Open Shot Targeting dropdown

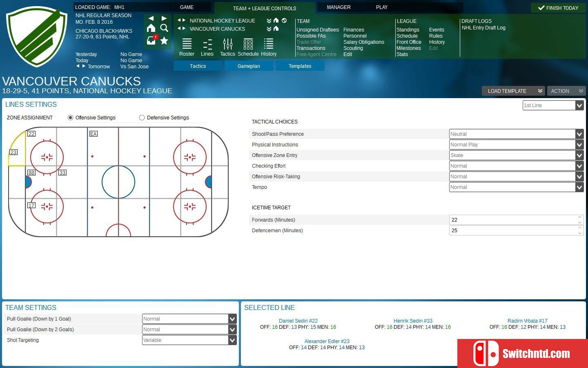189,340
